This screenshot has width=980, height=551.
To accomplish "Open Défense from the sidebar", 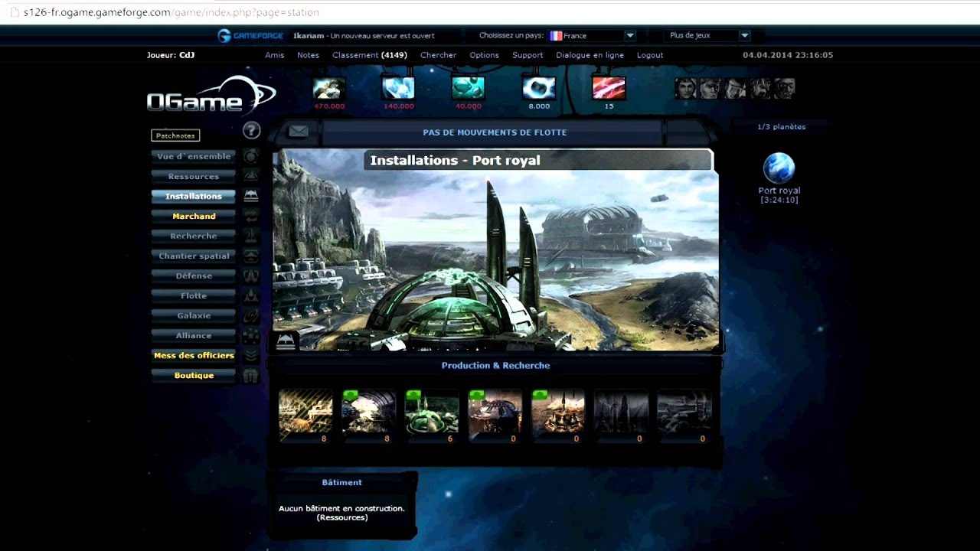I will pos(194,275).
